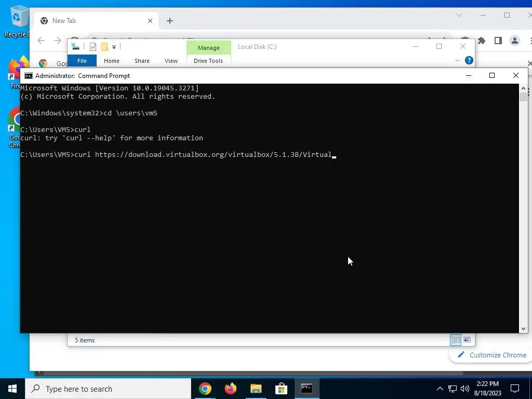Click Customize Chrome button
This screenshot has width=532, height=399.
click(x=491, y=355)
